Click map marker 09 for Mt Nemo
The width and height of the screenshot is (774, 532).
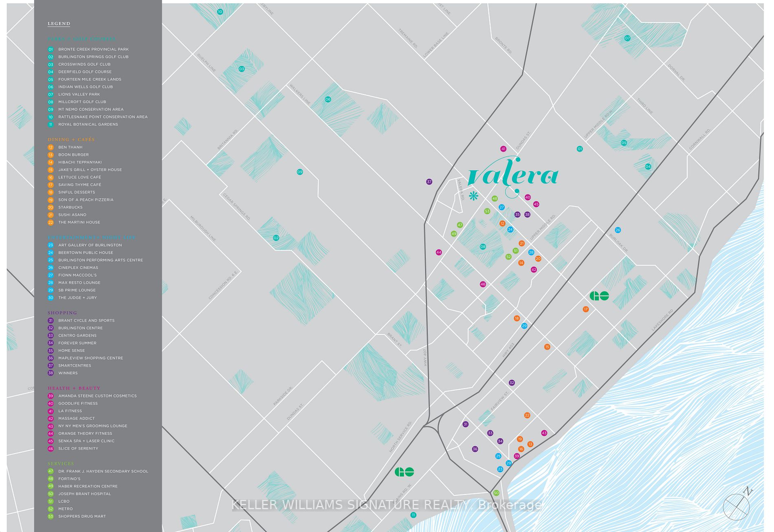click(x=300, y=172)
